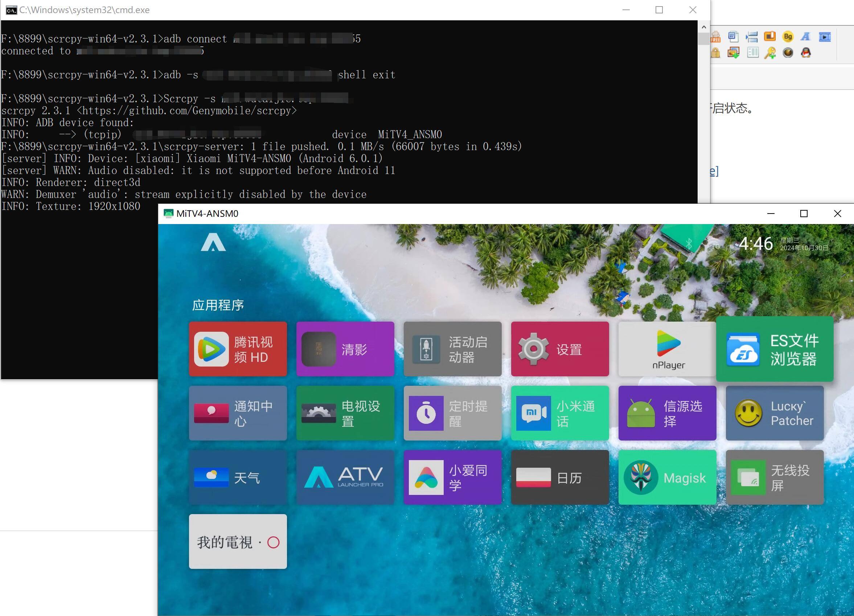Viewport: 854px width, 616px height.
Task: Open 日历 calendar tile
Action: pos(559,477)
